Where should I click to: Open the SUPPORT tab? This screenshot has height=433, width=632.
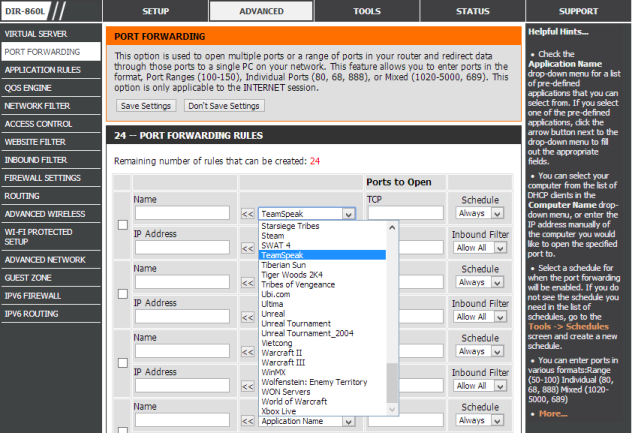[578, 11]
